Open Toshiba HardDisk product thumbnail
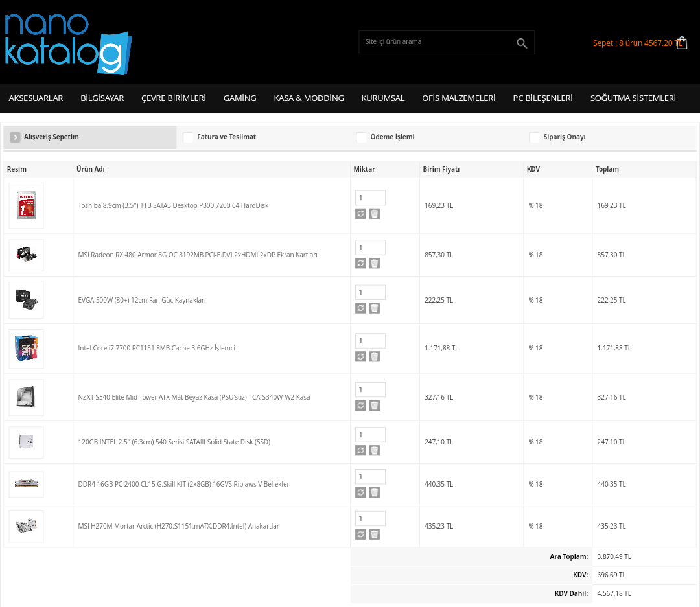700x607 pixels. click(27, 205)
